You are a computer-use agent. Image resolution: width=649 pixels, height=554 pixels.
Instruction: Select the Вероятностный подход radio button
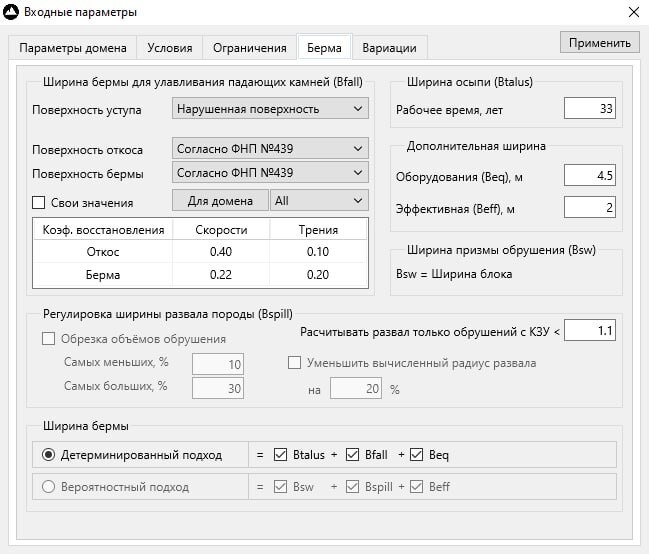pyautogui.click(x=48, y=487)
